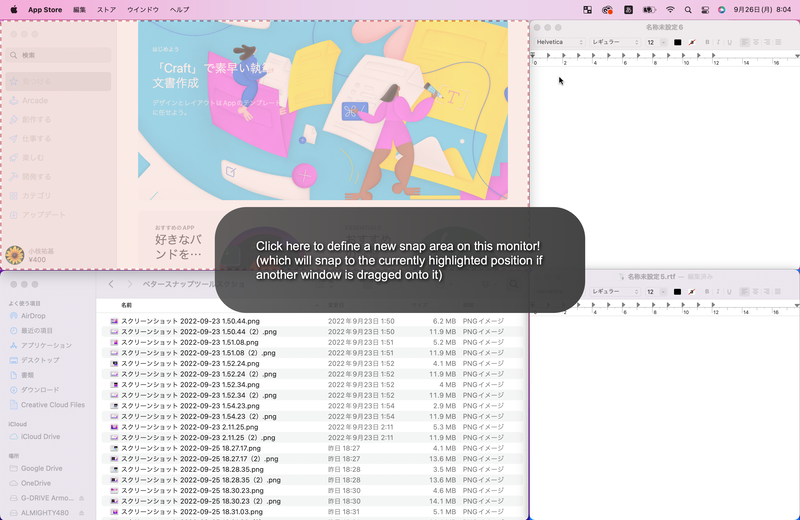Viewport: 800px width, 520px height.
Task: Toggle underline in the 名称未設定5.rtf window
Action: pyautogui.click(x=729, y=292)
